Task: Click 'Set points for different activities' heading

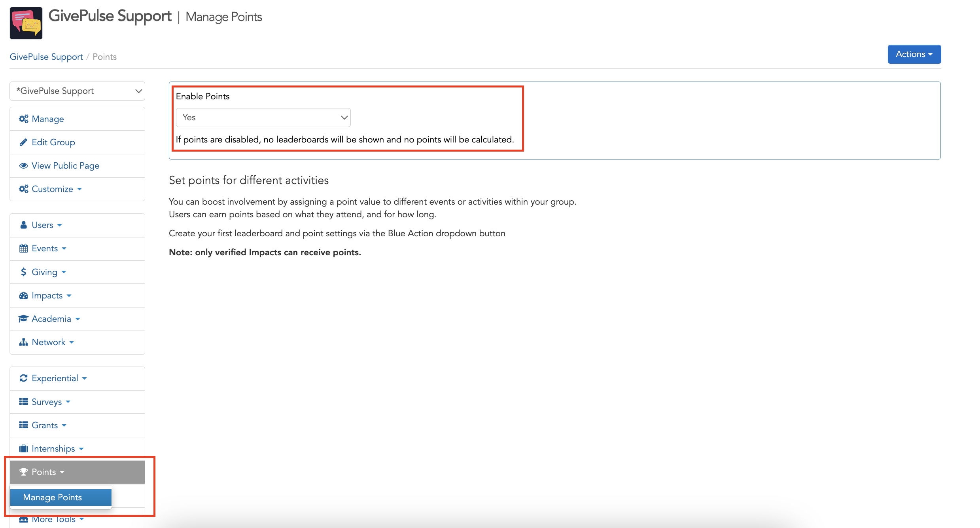Action: coord(249,180)
